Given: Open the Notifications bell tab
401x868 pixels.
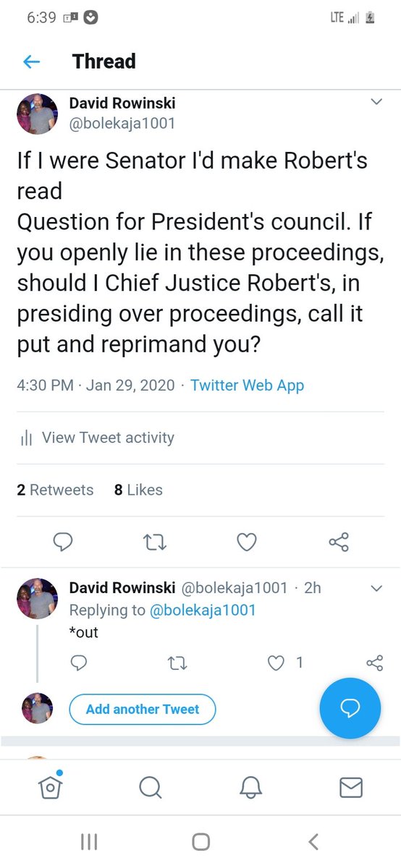Looking at the screenshot, I should [x=250, y=787].
